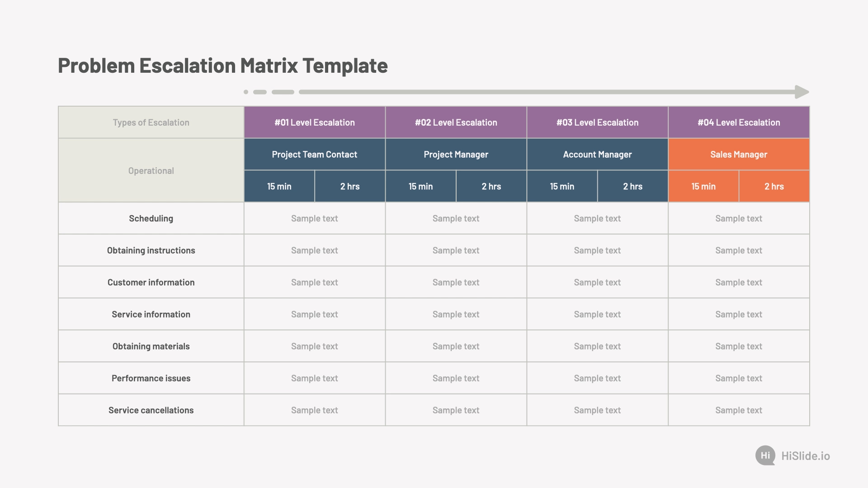
Task: Select the Project Team Contact column
Action: [x=314, y=154]
